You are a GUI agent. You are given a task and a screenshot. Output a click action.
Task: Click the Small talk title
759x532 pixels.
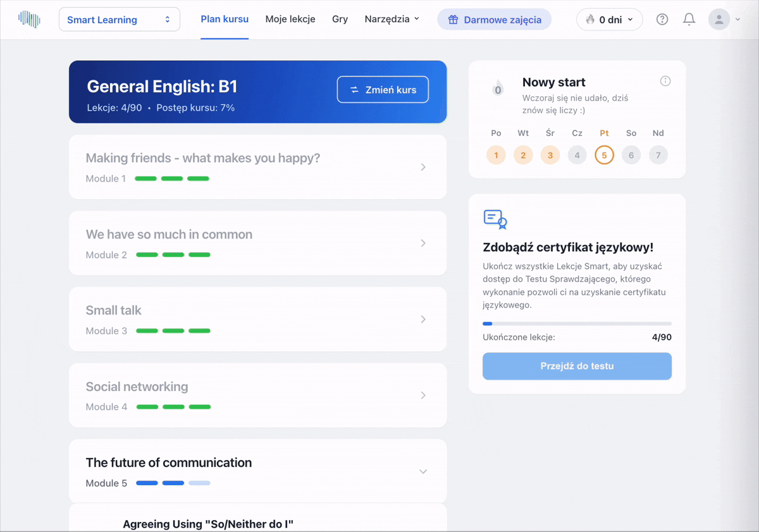114,310
